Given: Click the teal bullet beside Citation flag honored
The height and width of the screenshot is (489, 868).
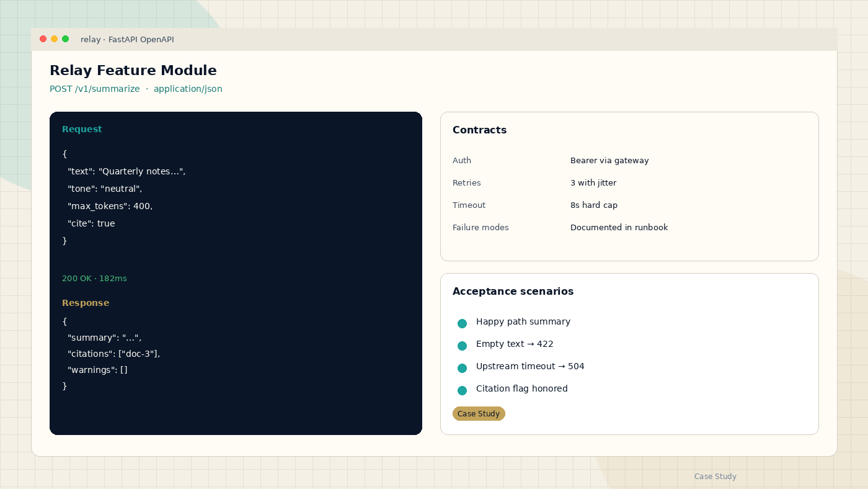Looking at the screenshot, I should 462,390.
